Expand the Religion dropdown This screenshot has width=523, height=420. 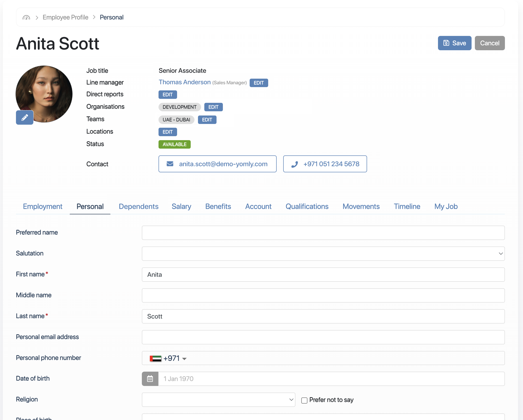click(290, 400)
